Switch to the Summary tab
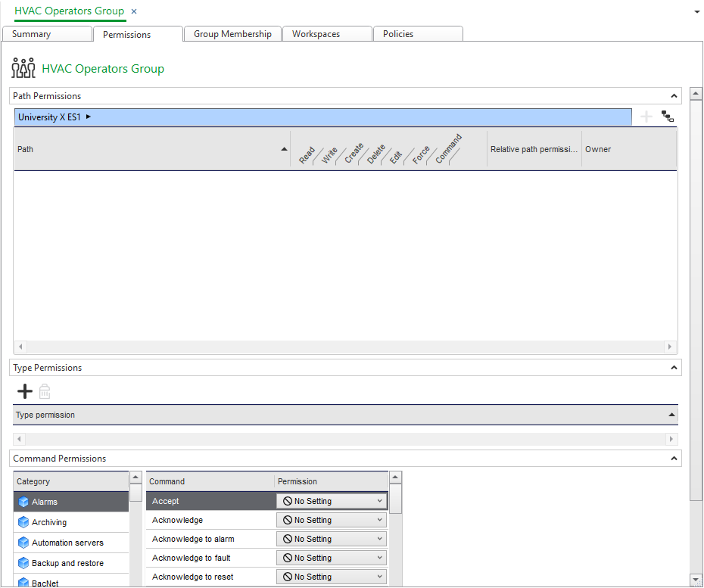The width and height of the screenshot is (704, 588). point(47,33)
